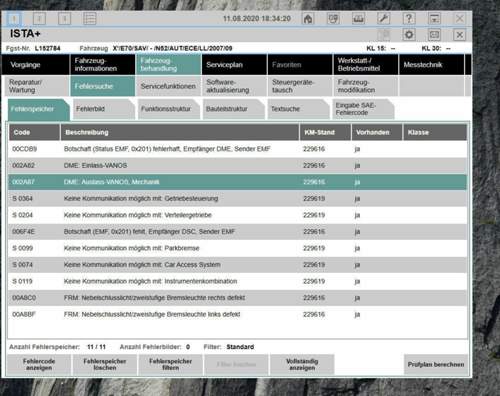Image resolution: width=500 pixels, height=396 pixels.
Task: Open the Textsuche tab
Action: (299, 109)
